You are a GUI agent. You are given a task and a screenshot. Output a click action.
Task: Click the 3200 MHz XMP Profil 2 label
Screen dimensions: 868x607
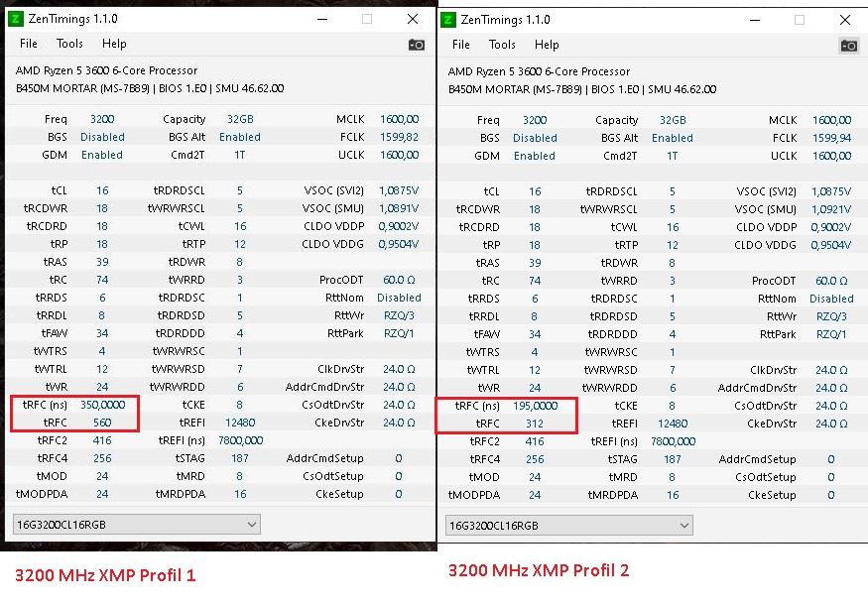pos(540,570)
